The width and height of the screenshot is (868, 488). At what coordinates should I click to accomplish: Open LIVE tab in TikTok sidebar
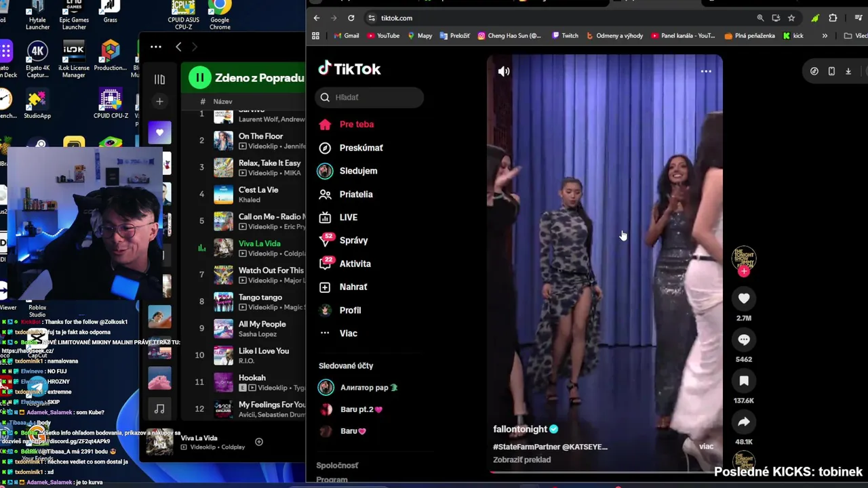click(x=348, y=218)
